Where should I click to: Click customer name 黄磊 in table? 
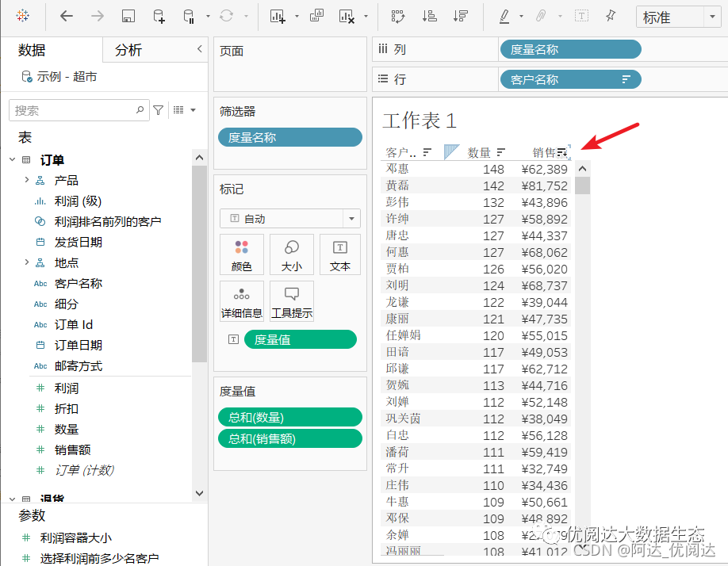(x=397, y=185)
